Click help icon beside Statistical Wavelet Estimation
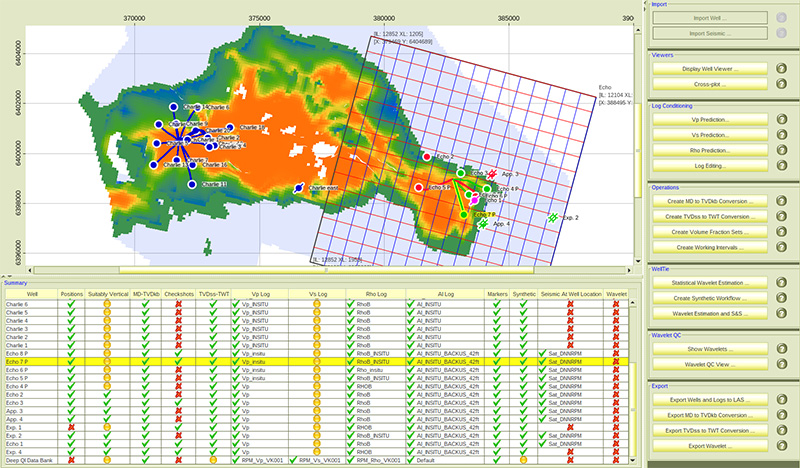Screen dimensions: 800x468 (780, 283)
